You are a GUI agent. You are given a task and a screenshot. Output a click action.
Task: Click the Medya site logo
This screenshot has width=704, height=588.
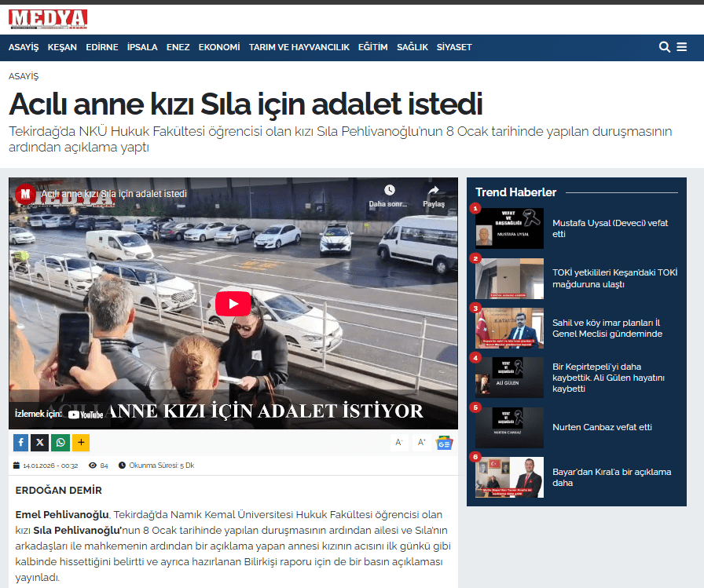click(x=48, y=19)
